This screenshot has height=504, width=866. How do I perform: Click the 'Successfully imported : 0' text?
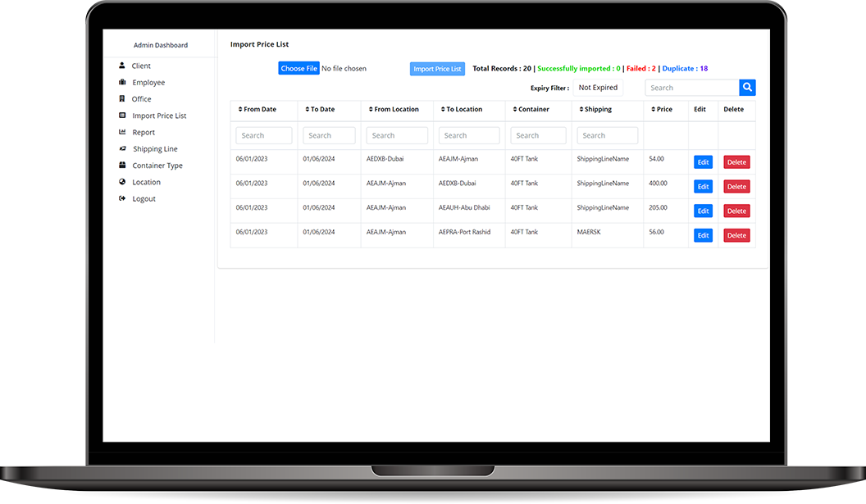579,69
